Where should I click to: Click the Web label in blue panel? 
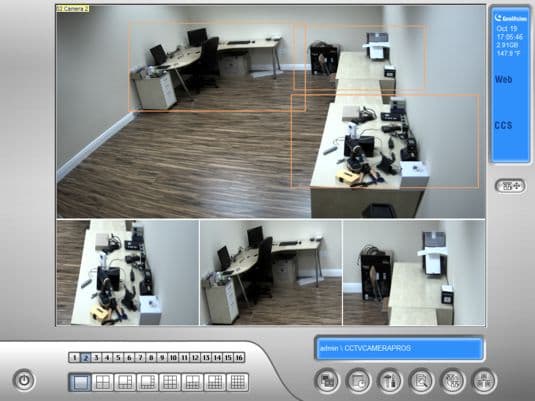click(x=503, y=80)
